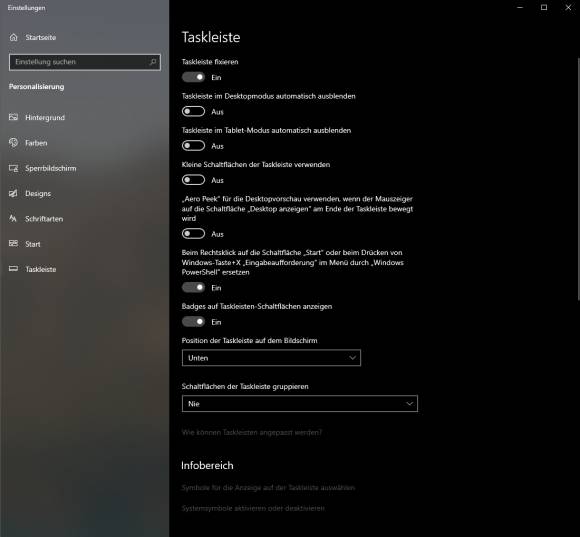Open Wie können Taskleisten angepasst werden link

tap(252, 432)
